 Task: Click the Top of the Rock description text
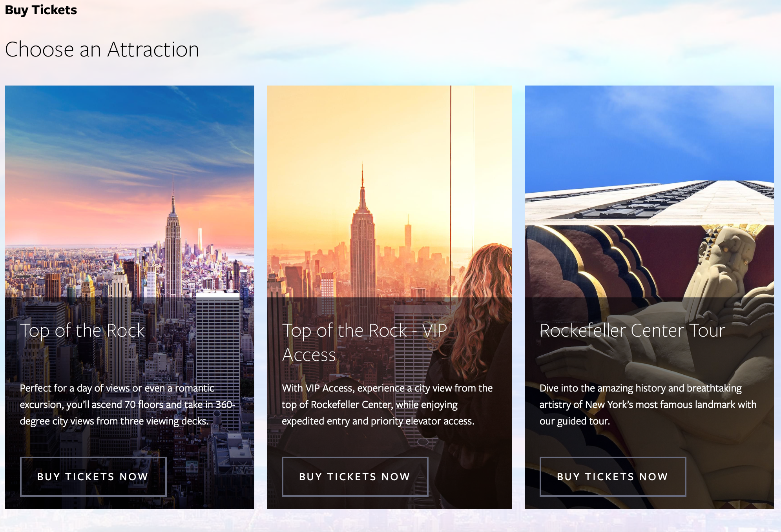[x=128, y=404]
